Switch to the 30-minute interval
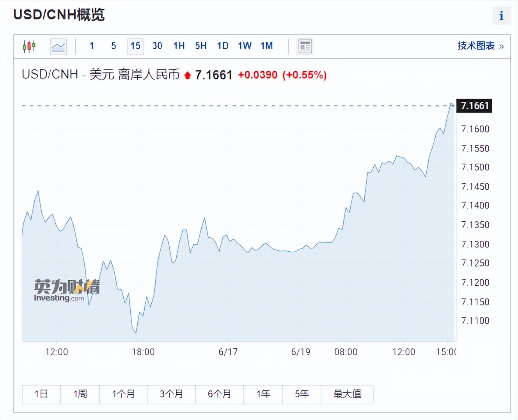Image resolution: width=518 pixels, height=420 pixels. 157,46
